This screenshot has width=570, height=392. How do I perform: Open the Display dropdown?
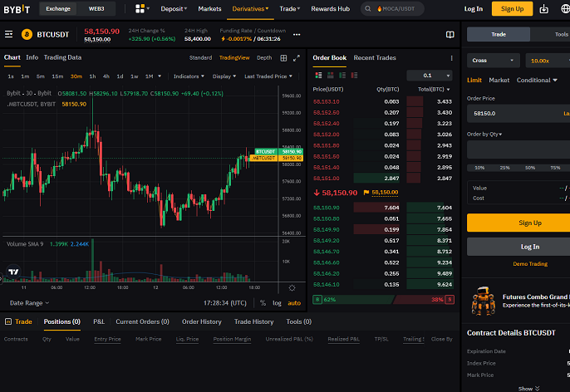point(224,76)
